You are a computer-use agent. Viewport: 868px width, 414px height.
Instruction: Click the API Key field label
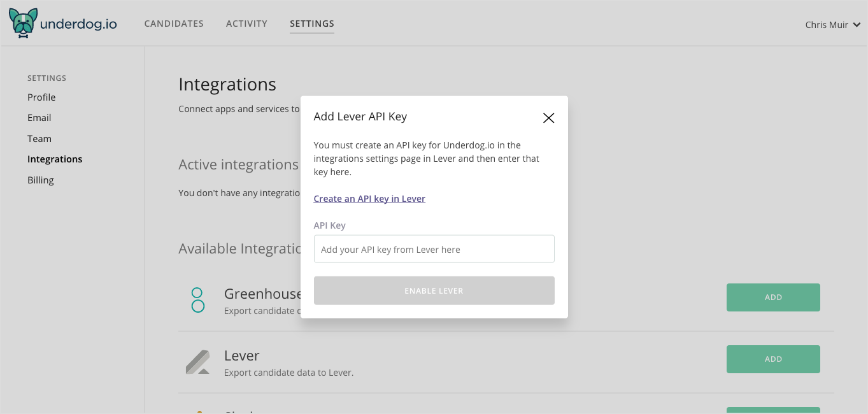pyautogui.click(x=330, y=225)
